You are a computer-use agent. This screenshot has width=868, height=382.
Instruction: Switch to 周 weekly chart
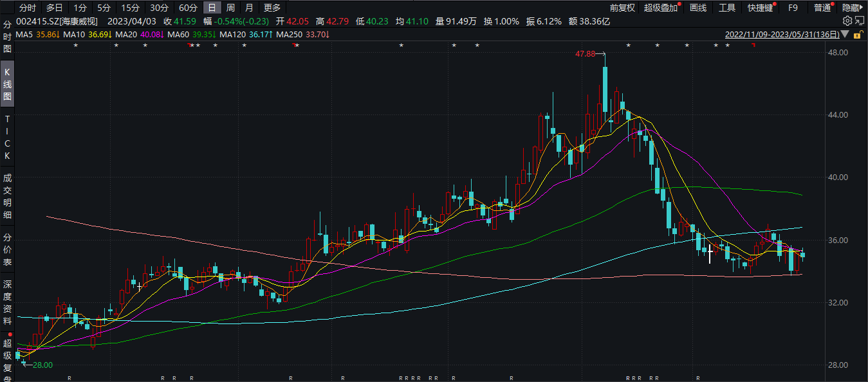pos(230,8)
